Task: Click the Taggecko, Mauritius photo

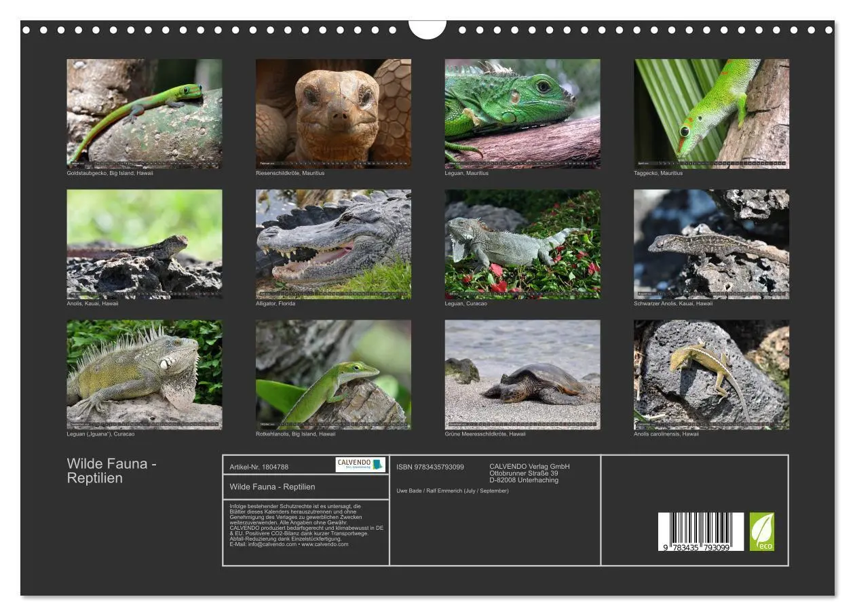Action: tap(712, 113)
